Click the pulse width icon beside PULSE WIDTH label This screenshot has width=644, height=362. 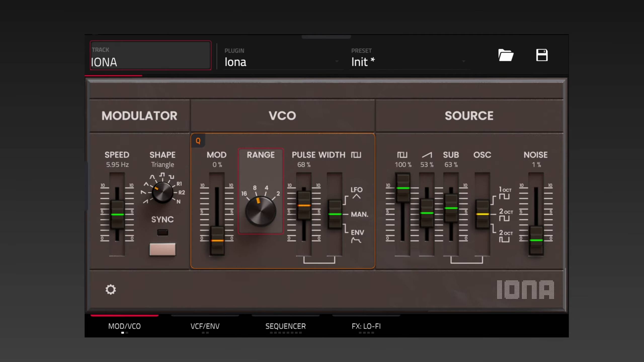[356, 155]
